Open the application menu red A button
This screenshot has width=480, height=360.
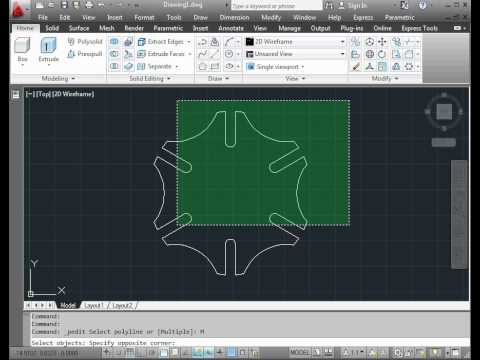[19, 8]
